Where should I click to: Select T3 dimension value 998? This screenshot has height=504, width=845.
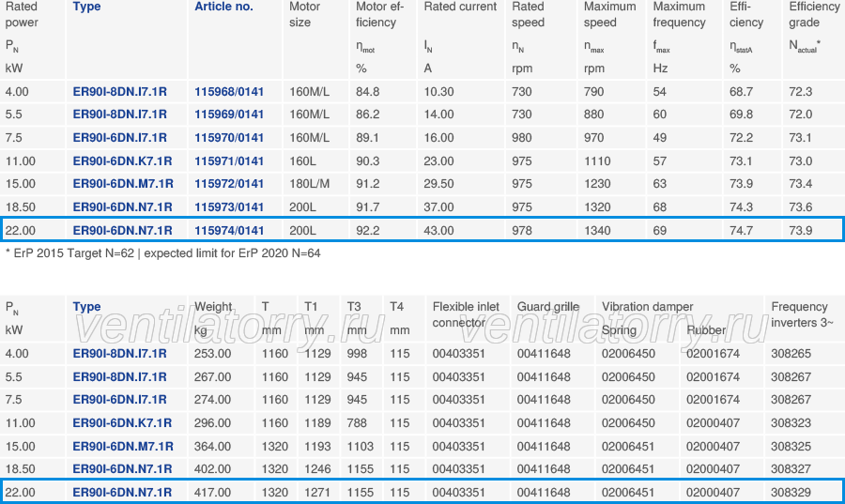[x=357, y=354]
